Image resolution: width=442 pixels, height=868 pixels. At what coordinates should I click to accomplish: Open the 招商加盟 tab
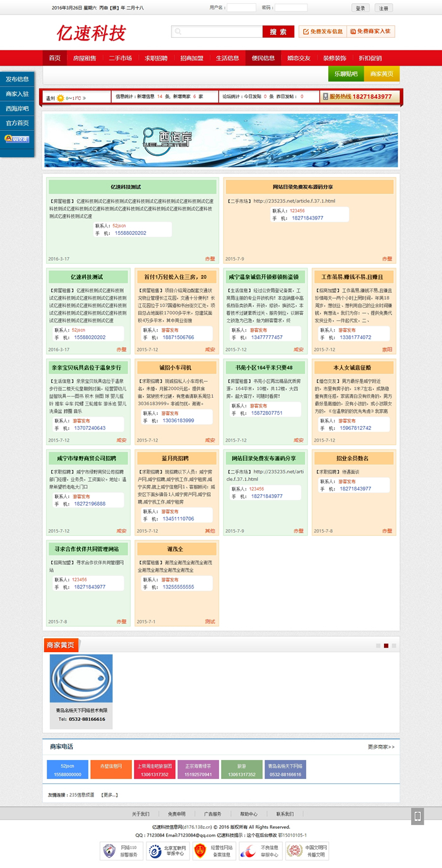pyautogui.click(x=192, y=58)
